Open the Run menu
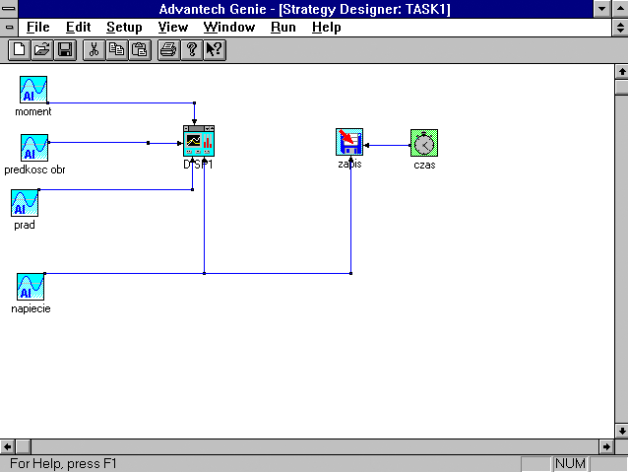Screen dimensions: 629x472 (282, 28)
